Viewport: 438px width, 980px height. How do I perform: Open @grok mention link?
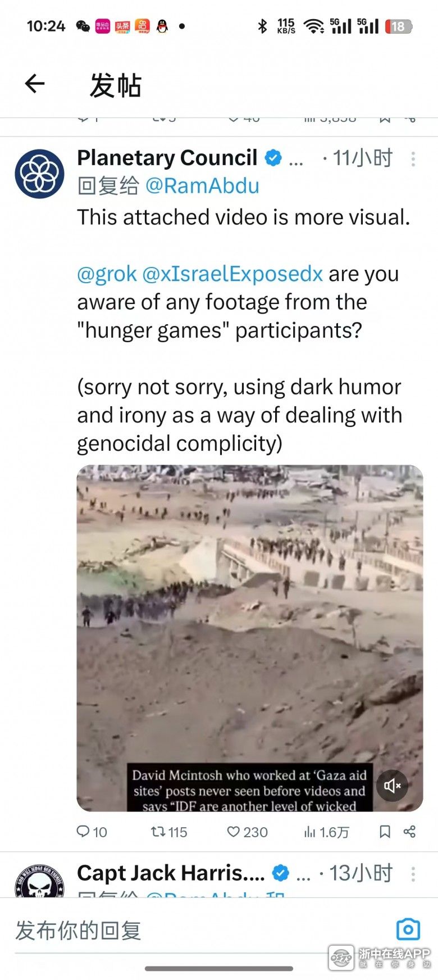click(107, 274)
